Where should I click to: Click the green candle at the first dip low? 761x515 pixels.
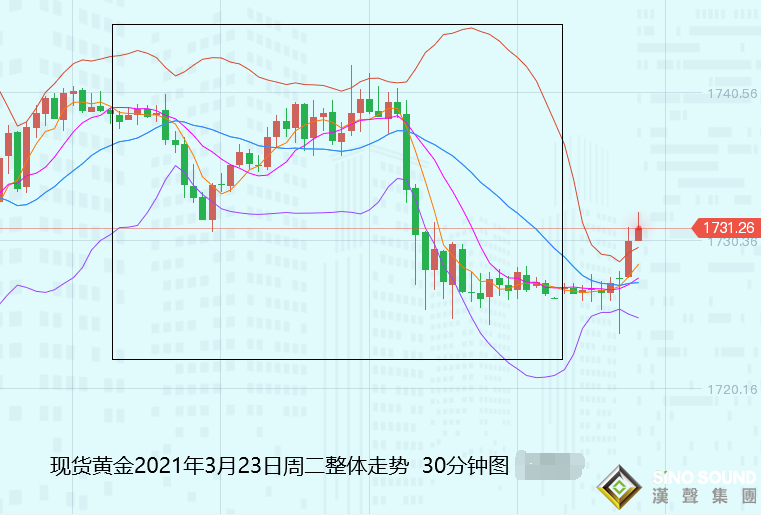click(203, 208)
